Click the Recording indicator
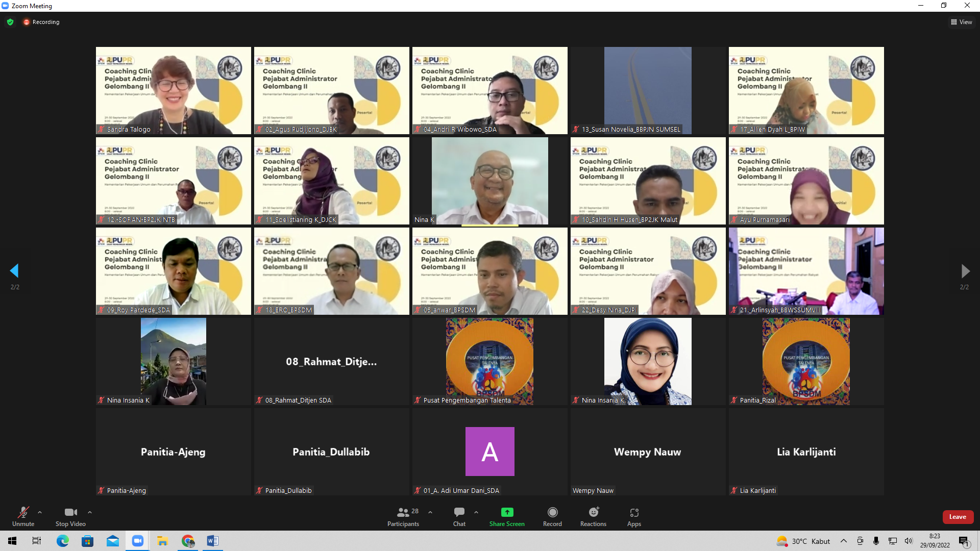The image size is (980, 551). tap(41, 22)
